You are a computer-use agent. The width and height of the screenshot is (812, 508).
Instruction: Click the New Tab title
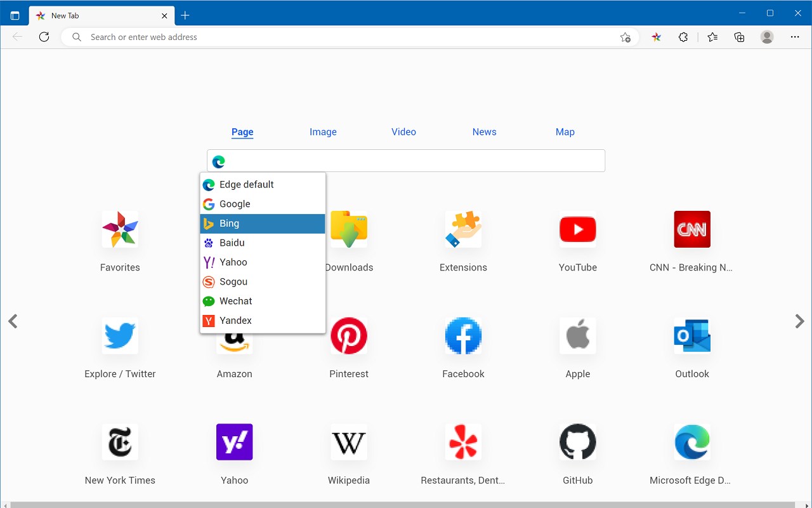point(65,15)
